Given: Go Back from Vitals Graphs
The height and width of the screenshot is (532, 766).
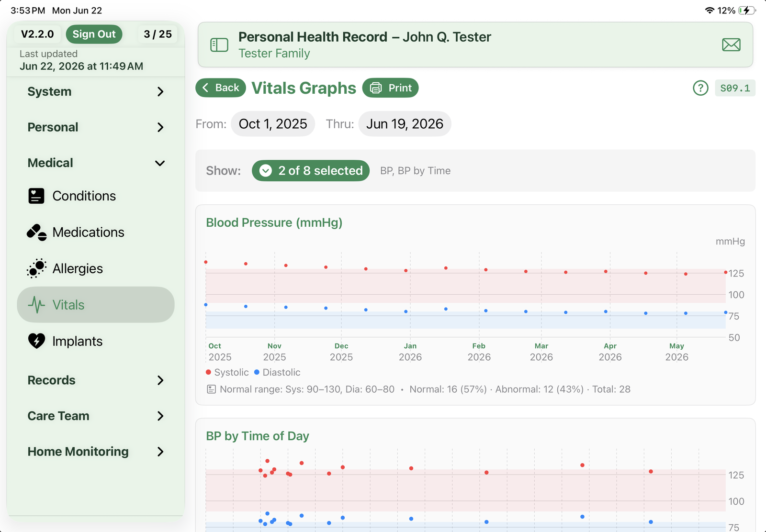Looking at the screenshot, I should click(221, 88).
